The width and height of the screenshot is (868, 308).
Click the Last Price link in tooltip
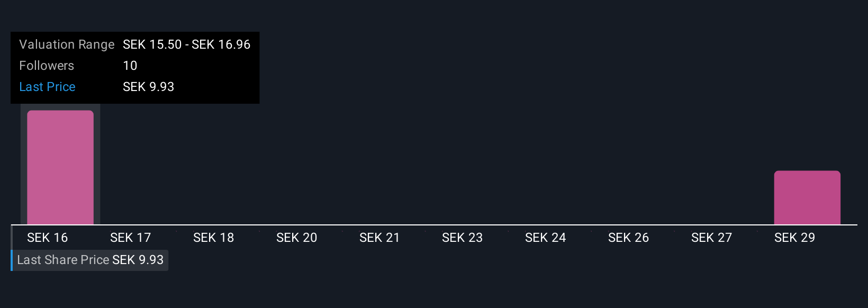point(47,87)
